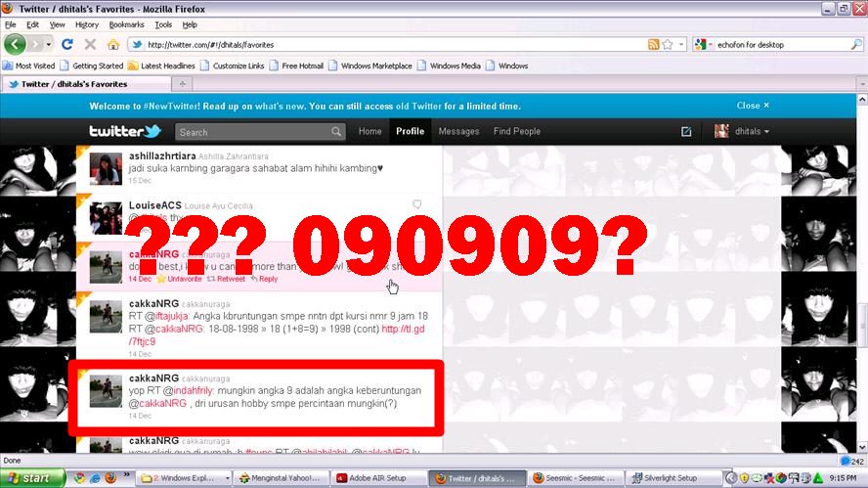The height and width of the screenshot is (488, 868).
Task: Select the Profile tab on Twitter
Action: [411, 131]
